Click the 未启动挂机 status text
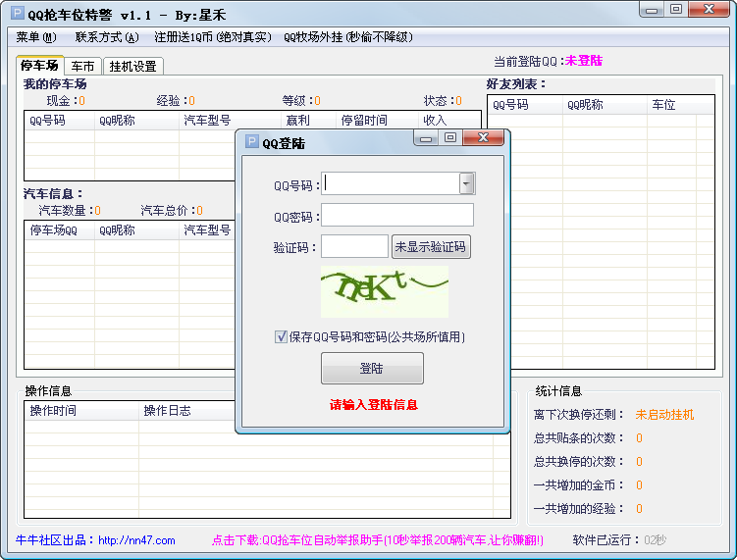The image size is (737, 560). [664, 415]
